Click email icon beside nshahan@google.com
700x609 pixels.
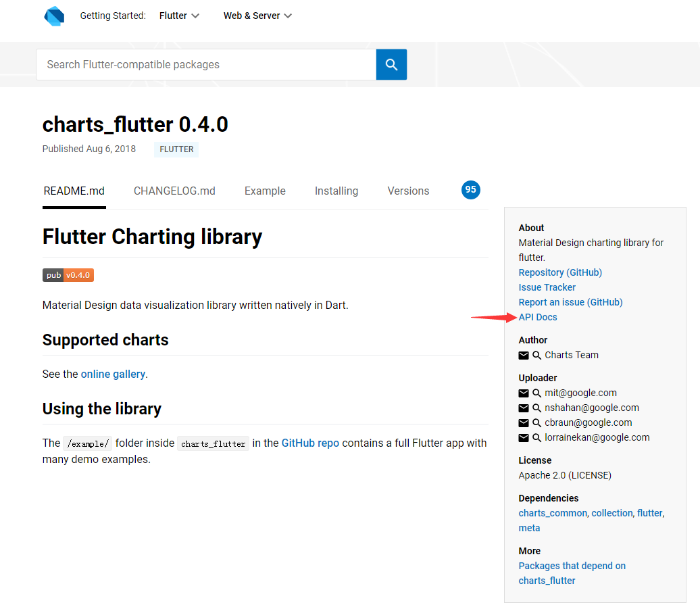[x=524, y=408]
